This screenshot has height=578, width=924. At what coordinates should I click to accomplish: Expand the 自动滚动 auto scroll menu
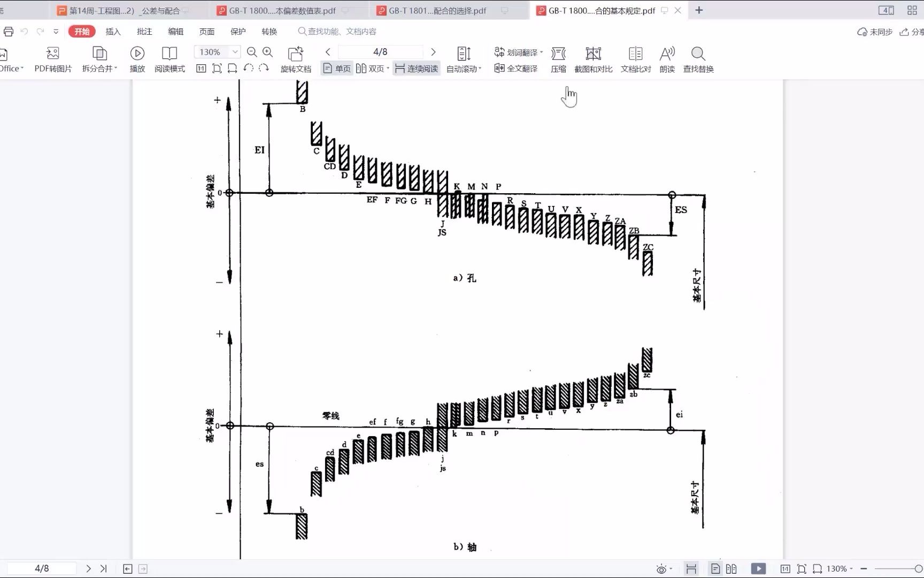(464, 59)
